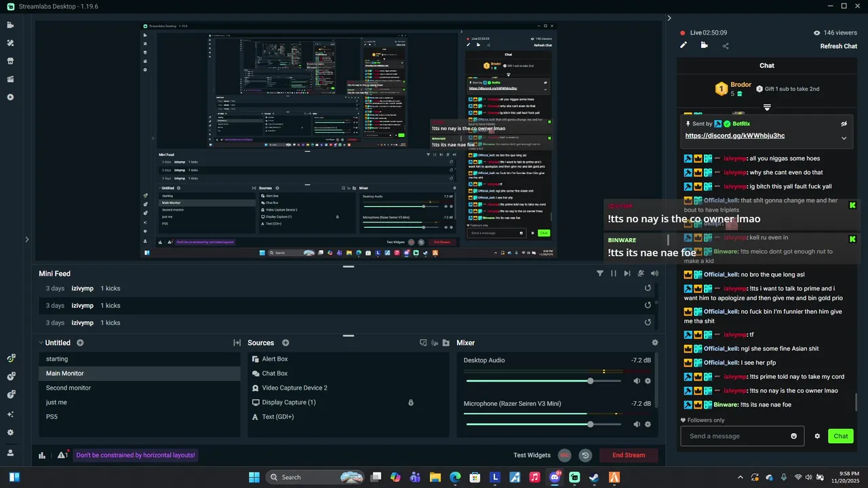Open the Editor tab in left sidebar
This screenshot has height=488, width=868.
(10, 25)
